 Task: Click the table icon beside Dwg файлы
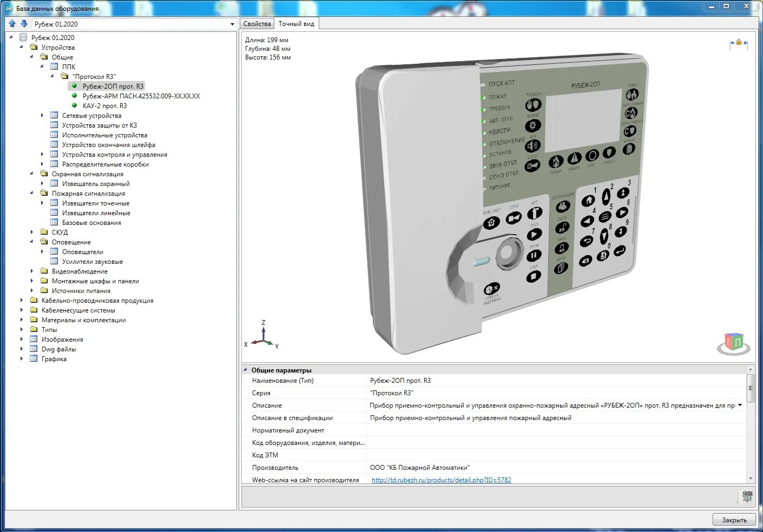(x=34, y=349)
